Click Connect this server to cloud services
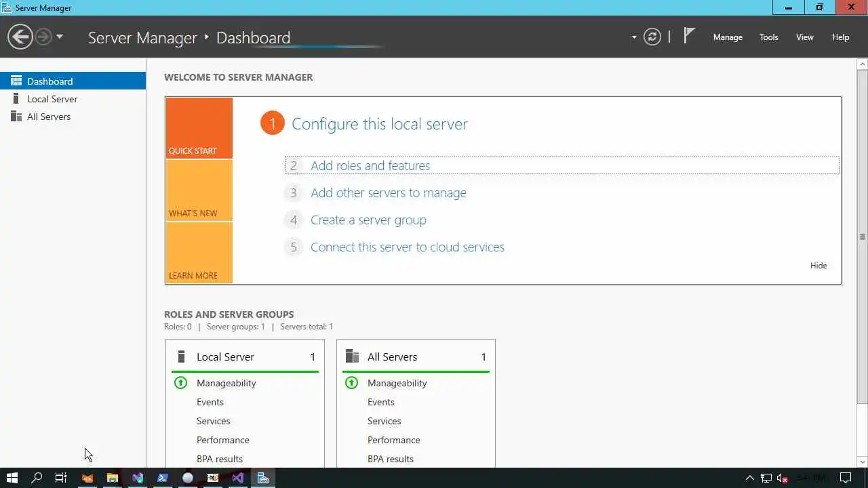The height and width of the screenshot is (488, 868). coord(408,247)
